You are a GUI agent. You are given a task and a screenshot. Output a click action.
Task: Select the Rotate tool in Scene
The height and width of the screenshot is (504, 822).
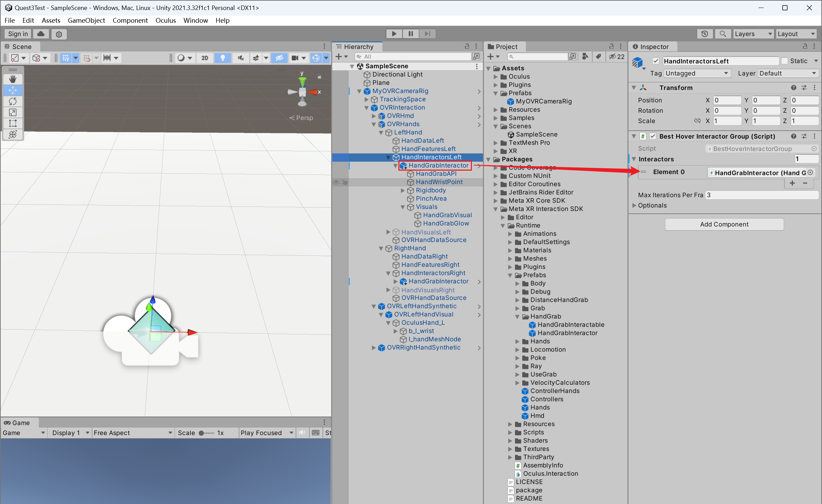pyautogui.click(x=13, y=101)
